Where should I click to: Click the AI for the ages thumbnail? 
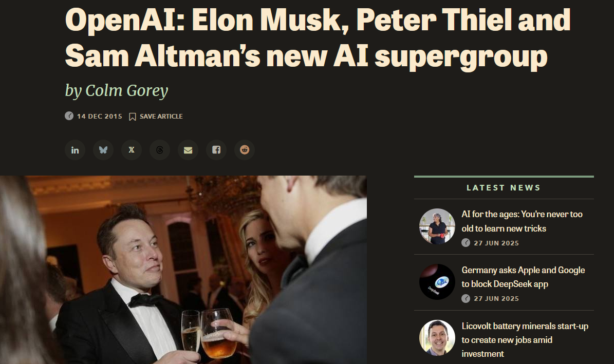[437, 226]
